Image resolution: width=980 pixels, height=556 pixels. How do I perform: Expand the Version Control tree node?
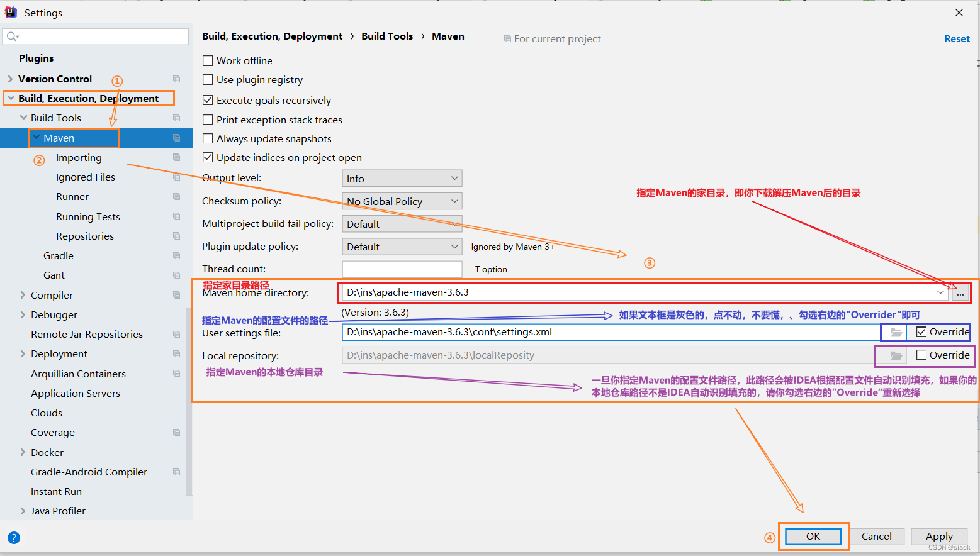10,79
